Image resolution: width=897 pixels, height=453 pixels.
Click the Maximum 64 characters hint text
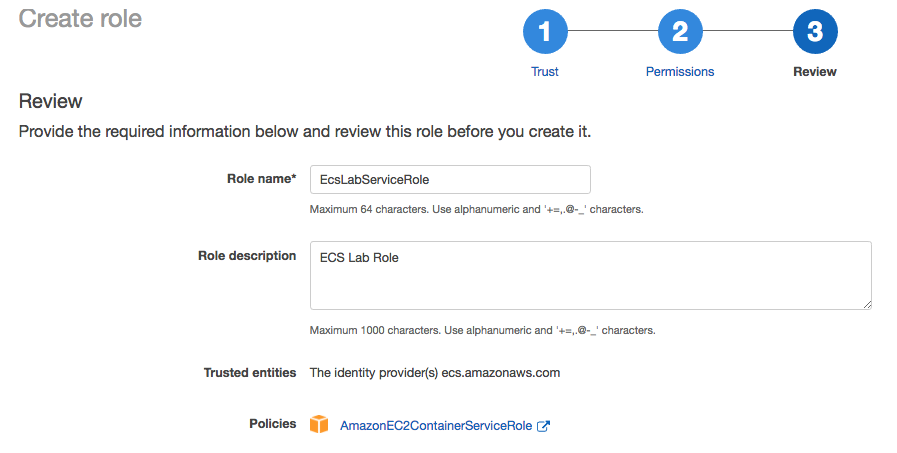coord(477,209)
